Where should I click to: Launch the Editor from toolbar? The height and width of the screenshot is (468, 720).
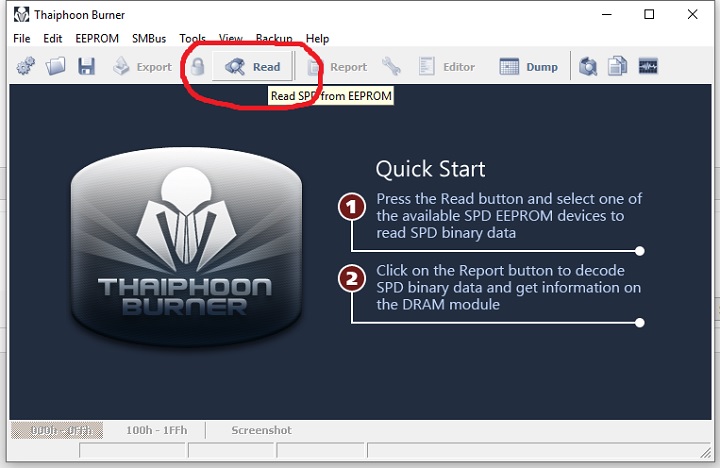pos(447,67)
